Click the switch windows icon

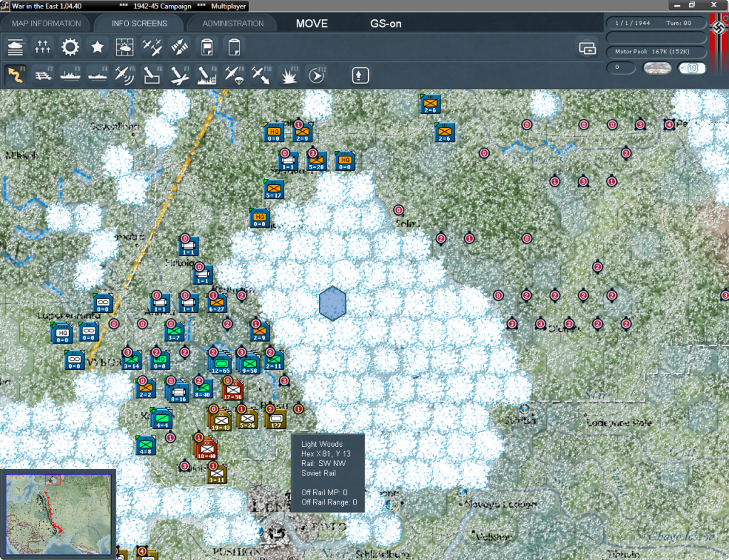pos(587,48)
